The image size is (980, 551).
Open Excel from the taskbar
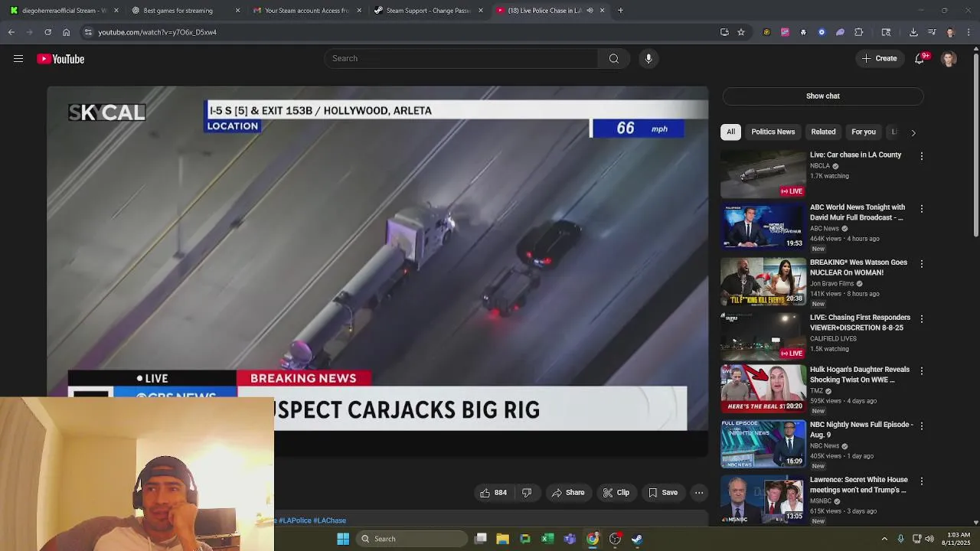pyautogui.click(x=547, y=539)
